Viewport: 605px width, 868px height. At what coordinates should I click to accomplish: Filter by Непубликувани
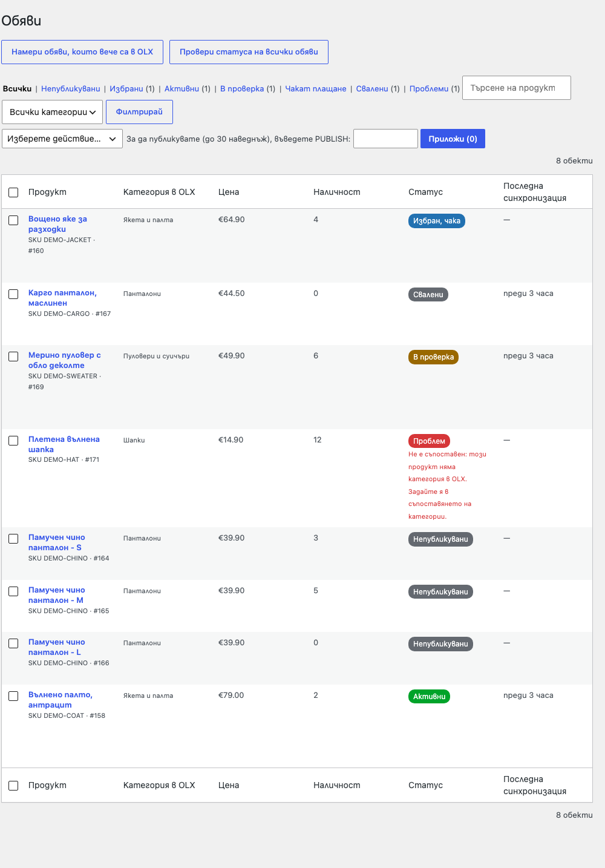[x=71, y=88]
